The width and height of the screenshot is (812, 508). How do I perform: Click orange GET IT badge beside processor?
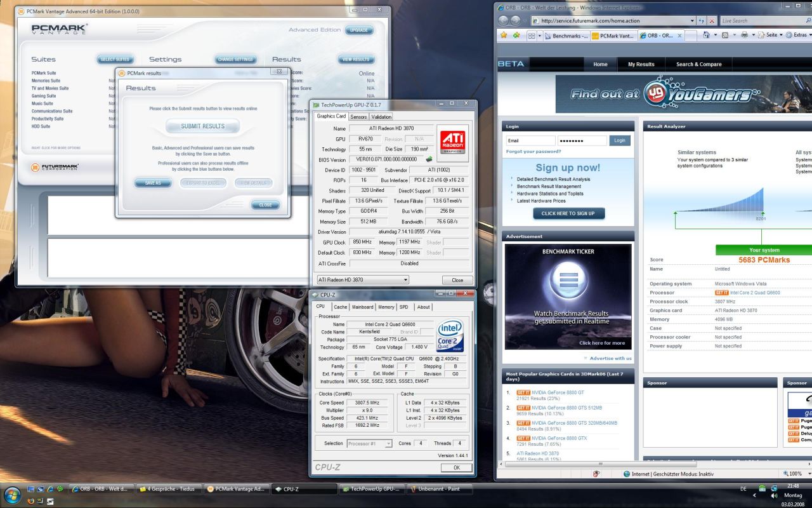pyautogui.click(x=721, y=293)
